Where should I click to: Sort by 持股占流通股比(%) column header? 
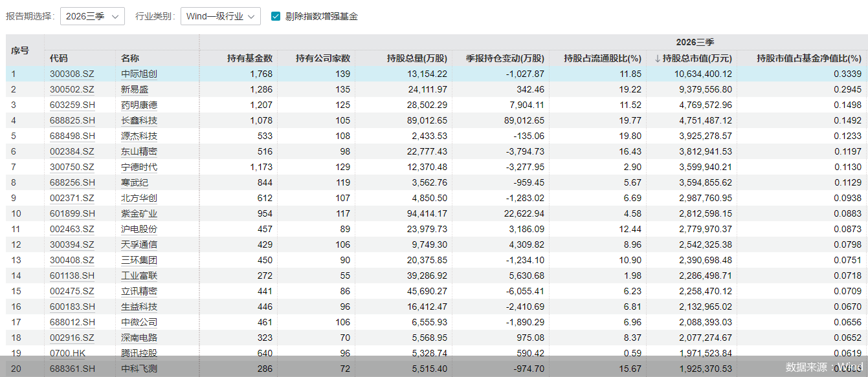tap(603, 58)
